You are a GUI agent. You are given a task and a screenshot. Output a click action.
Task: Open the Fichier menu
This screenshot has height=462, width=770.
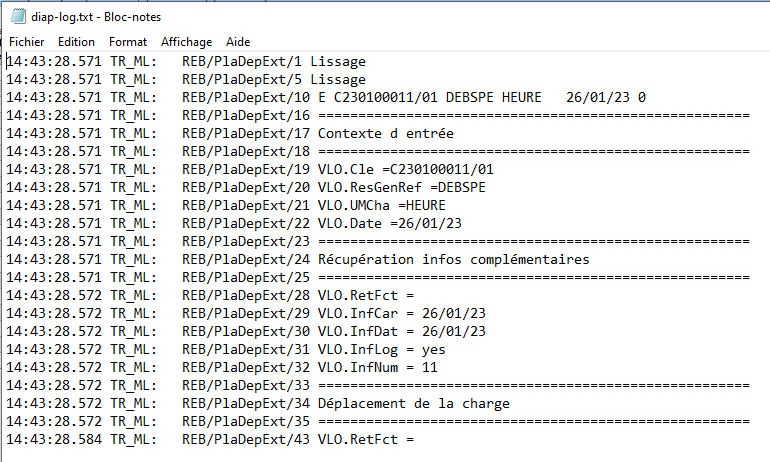click(27, 42)
